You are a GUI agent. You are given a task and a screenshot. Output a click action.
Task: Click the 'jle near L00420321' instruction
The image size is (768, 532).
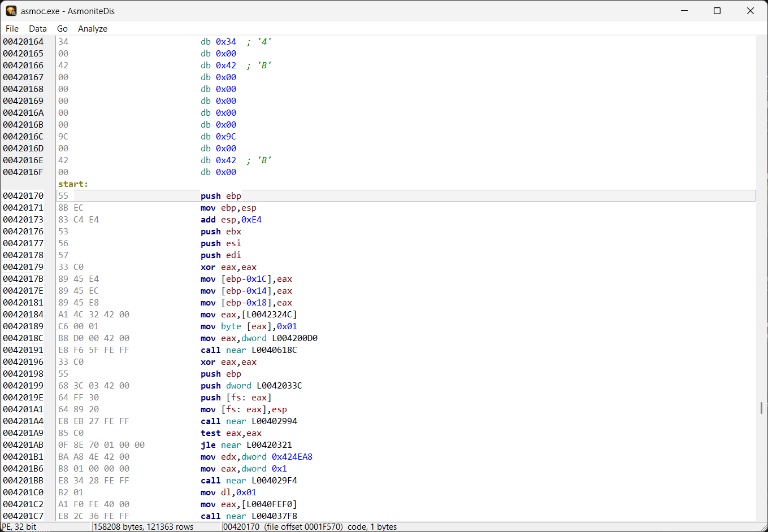click(246, 445)
